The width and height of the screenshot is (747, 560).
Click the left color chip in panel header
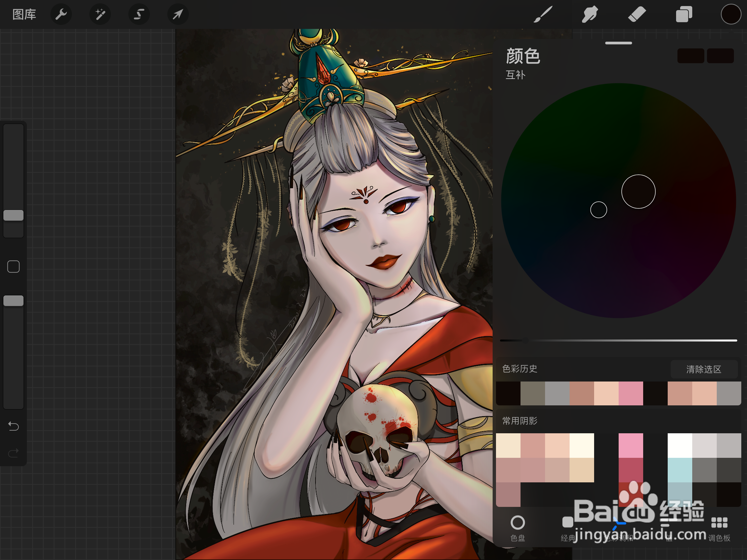tap(691, 55)
